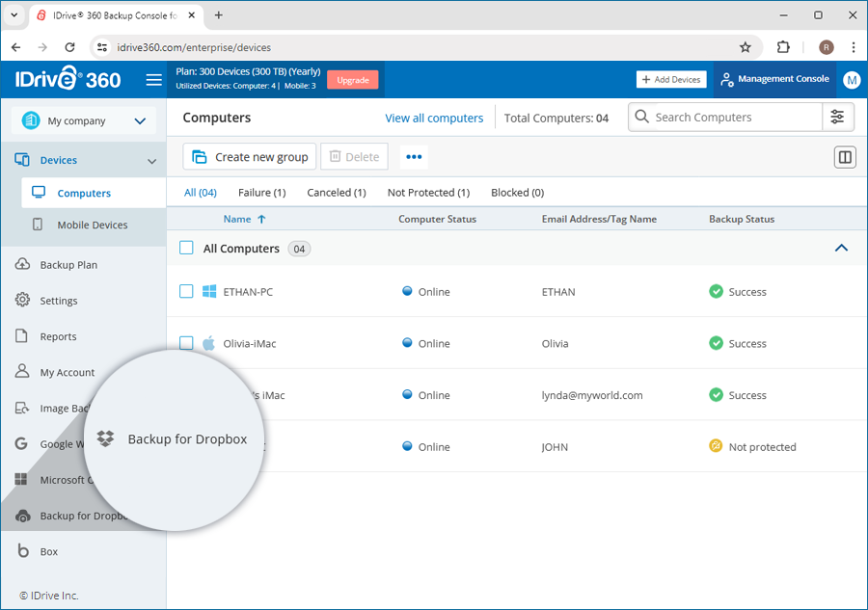Click the Delete button

click(x=354, y=157)
